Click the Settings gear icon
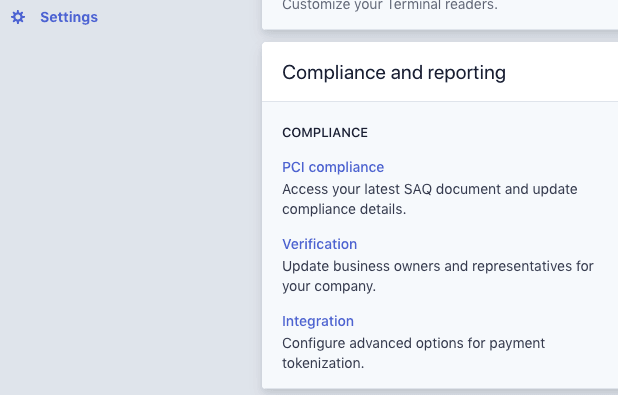Screen dimensions: 618x395 pos(18,17)
